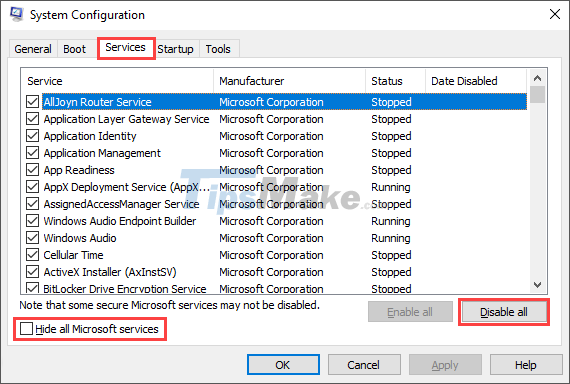This screenshot has height=384, width=570.
Task: Click Microsoft Corporation in App Readiness row
Action: [271, 170]
